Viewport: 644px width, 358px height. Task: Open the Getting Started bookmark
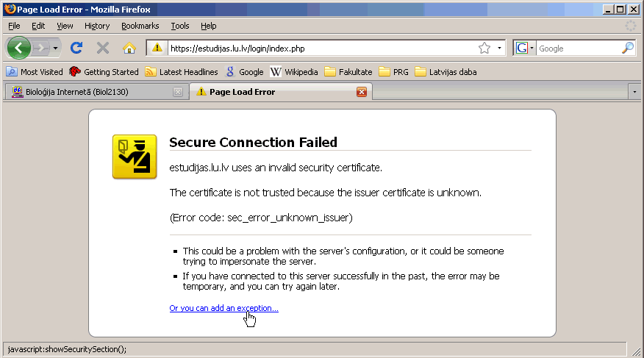coord(104,72)
